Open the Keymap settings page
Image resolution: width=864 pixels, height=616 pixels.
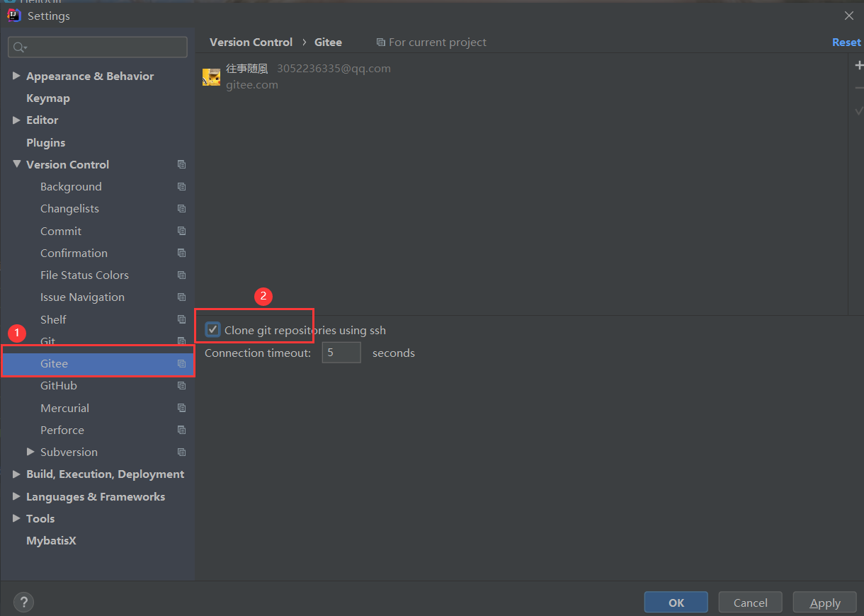(x=48, y=98)
